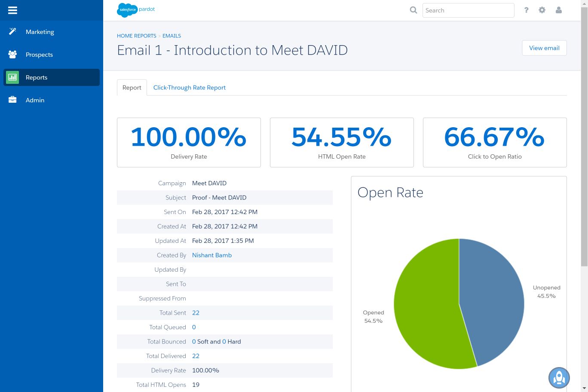Click the Salesforce Pardot logo

(136, 10)
